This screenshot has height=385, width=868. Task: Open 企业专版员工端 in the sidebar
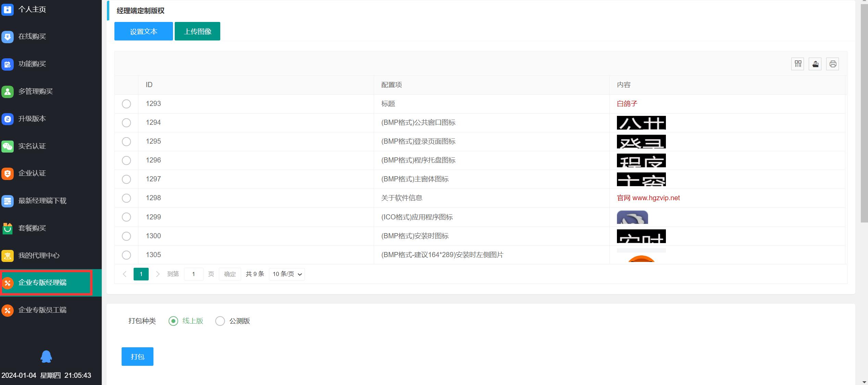[42, 310]
